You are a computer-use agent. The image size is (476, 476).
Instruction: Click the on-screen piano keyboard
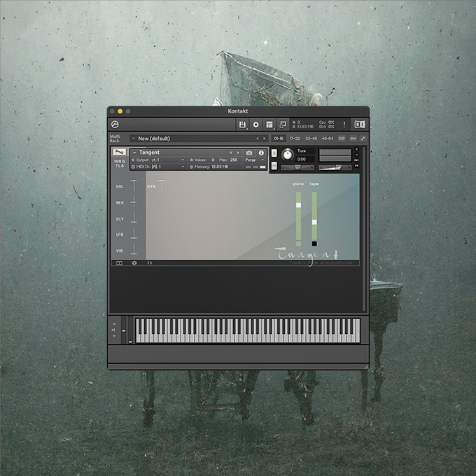pyautogui.click(x=247, y=330)
